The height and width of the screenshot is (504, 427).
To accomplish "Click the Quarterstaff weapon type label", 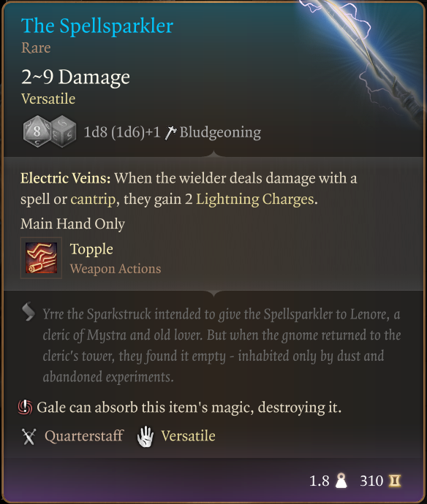I will coord(84,436).
